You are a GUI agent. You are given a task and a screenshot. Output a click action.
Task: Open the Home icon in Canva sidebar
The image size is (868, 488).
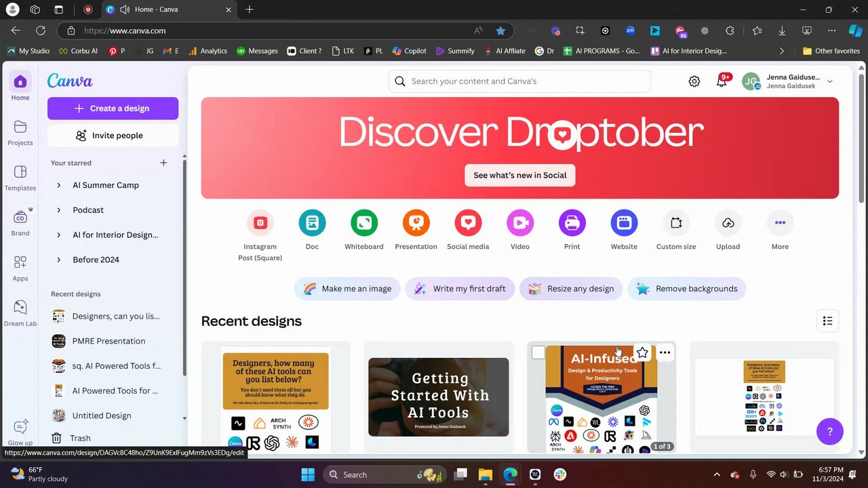(x=20, y=82)
